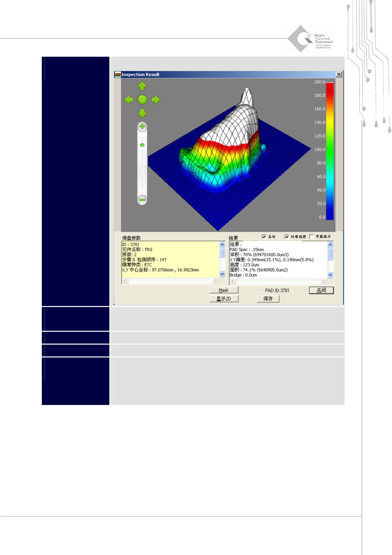Click the 焊盘参数 vertical scrollbar thumb

tap(222, 253)
